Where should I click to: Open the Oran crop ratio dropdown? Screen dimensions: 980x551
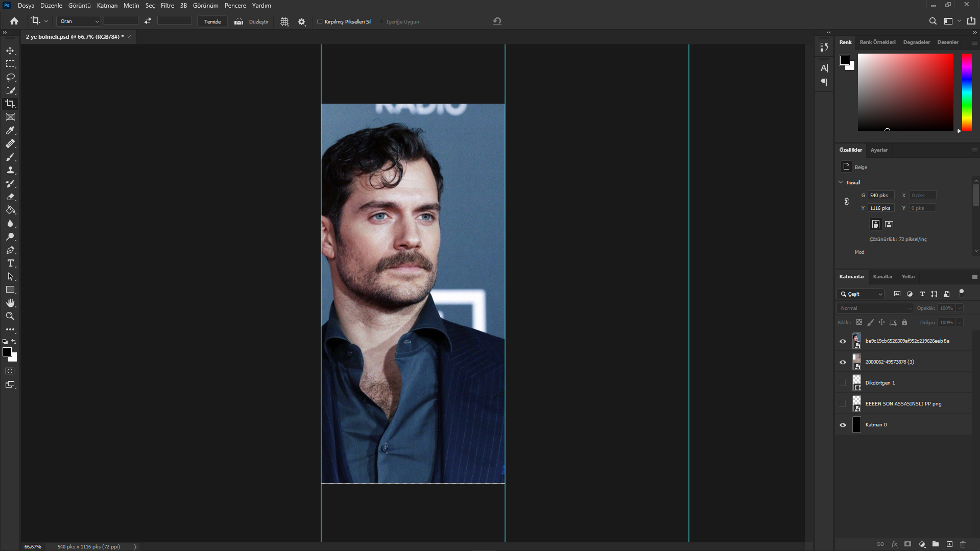pos(79,21)
